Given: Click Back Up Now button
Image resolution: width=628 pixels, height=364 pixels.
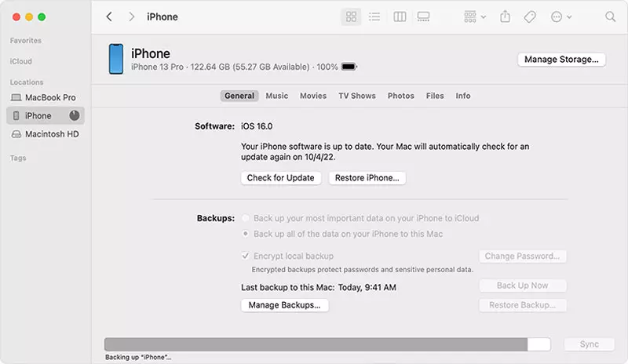Looking at the screenshot, I should point(522,286).
